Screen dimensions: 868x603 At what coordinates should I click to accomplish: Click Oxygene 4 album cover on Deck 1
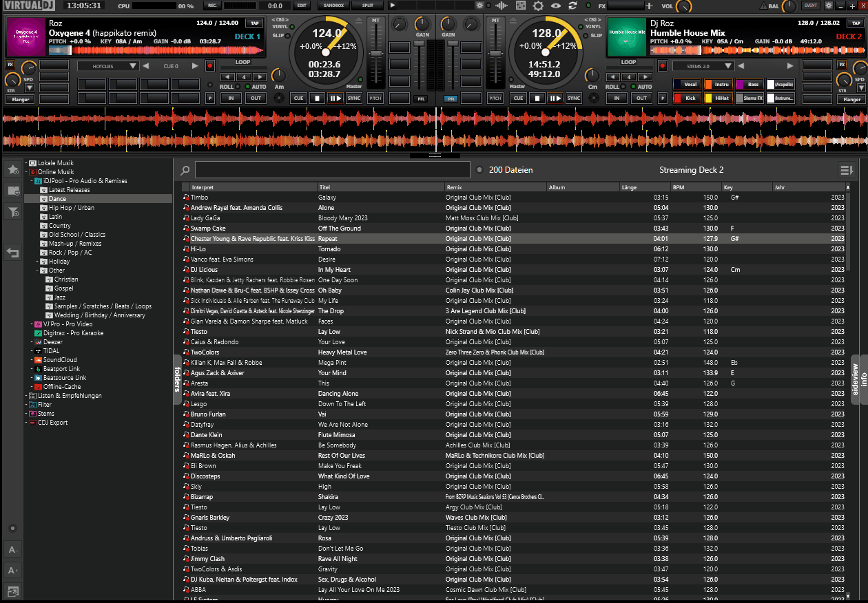[26, 37]
